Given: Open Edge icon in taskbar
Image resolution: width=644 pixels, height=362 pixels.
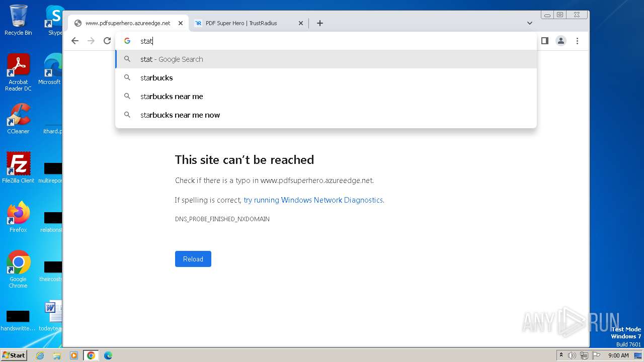Looking at the screenshot, I should [108, 355].
